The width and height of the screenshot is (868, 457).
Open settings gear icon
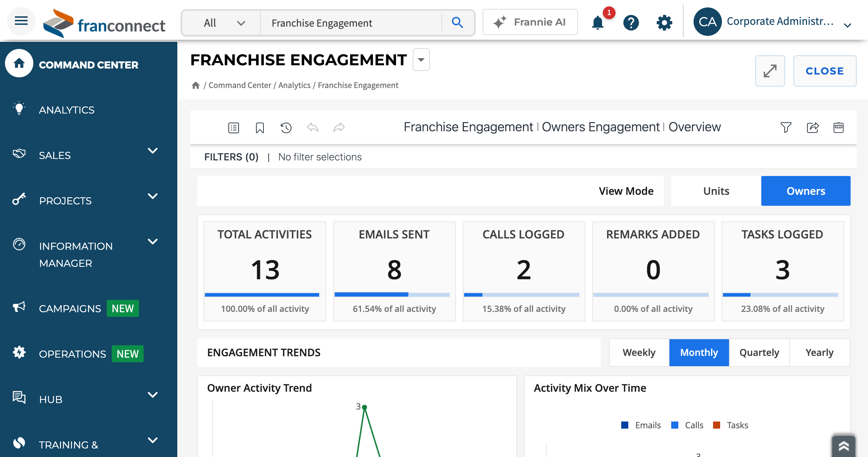tap(664, 23)
